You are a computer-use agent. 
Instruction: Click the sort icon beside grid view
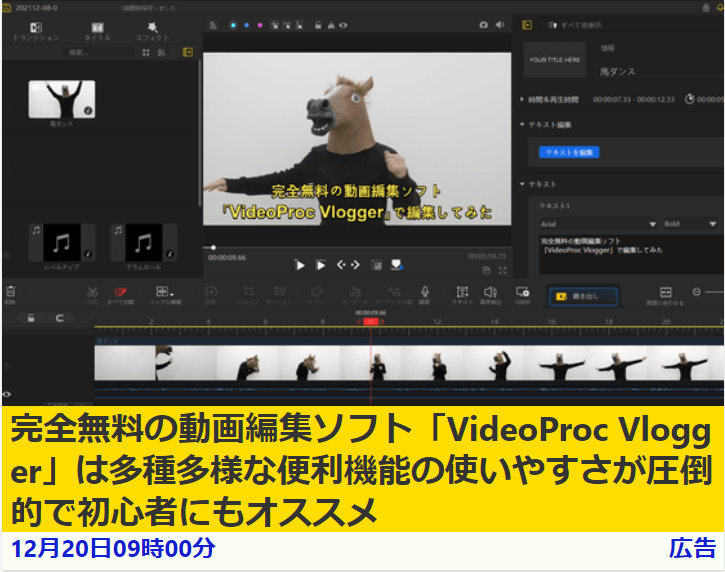coord(161,52)
